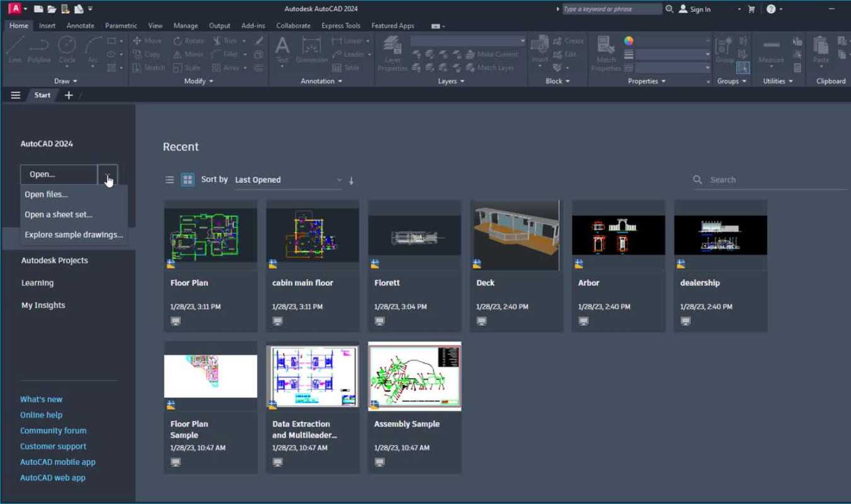Open Layer Properties
The image size is (851, 504).
coord(392,54)
